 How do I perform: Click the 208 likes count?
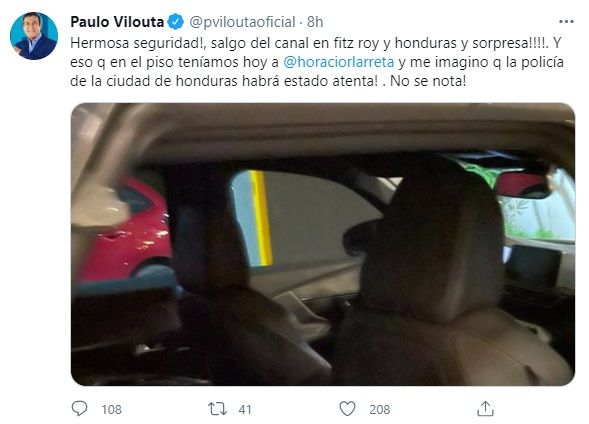pos(379,409)
